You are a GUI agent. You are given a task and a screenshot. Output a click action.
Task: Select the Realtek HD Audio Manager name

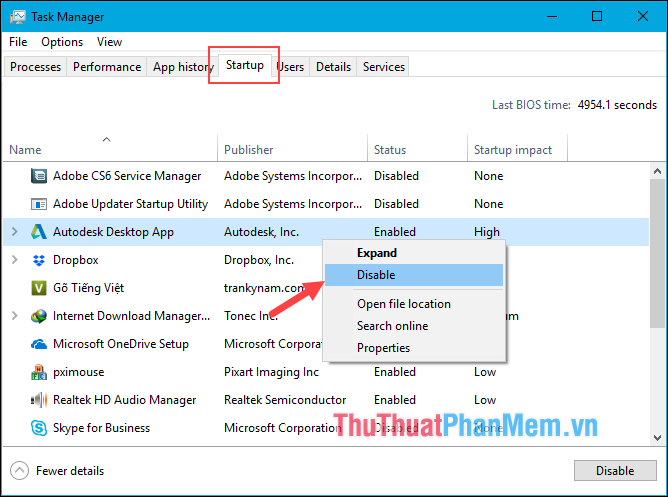[124, 400]
